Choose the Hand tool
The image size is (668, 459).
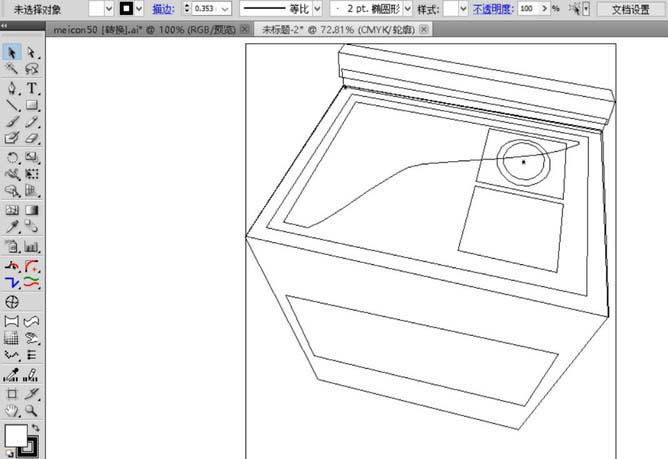pos(12,410)
